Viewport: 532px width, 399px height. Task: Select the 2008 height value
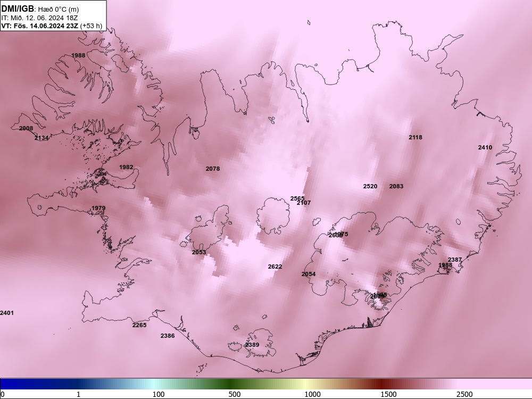[26, 128]
